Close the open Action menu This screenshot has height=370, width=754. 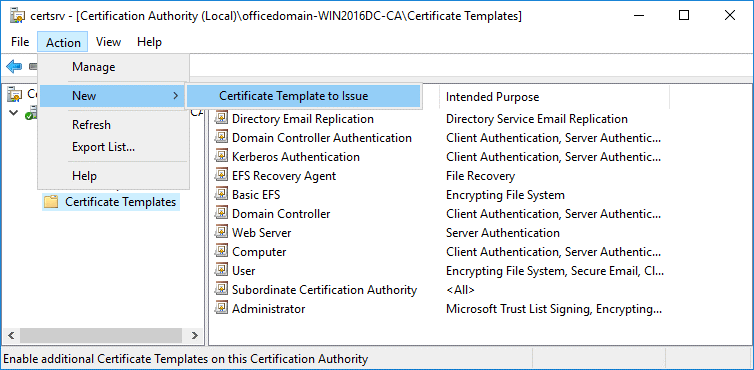pyautogui.click(x=63, y=42)
